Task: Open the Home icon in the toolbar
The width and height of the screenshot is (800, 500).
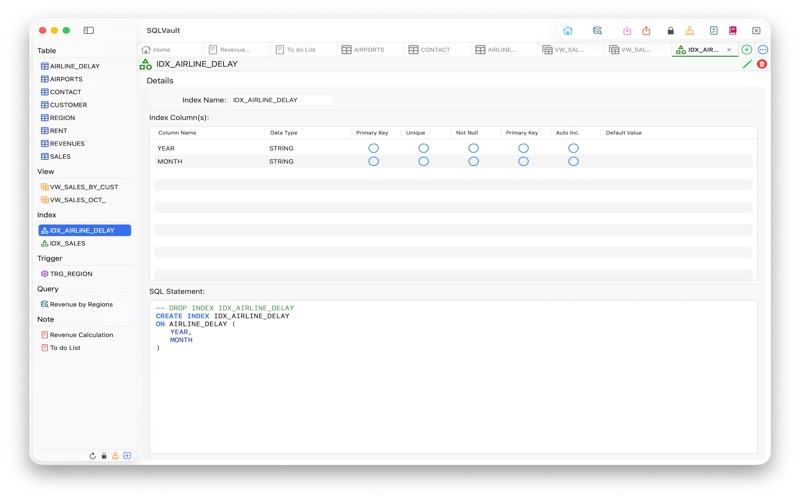Action: [567, 31]
